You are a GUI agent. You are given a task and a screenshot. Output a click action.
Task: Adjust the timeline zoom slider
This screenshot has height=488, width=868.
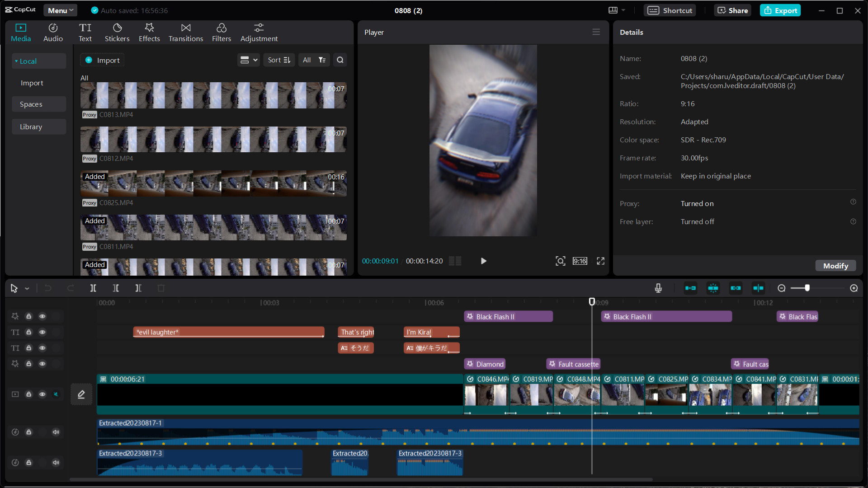coord(807,288)
